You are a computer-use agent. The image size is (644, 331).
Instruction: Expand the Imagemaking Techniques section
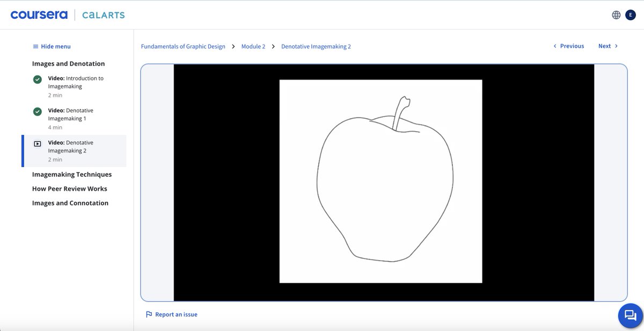tap(72, 175)
